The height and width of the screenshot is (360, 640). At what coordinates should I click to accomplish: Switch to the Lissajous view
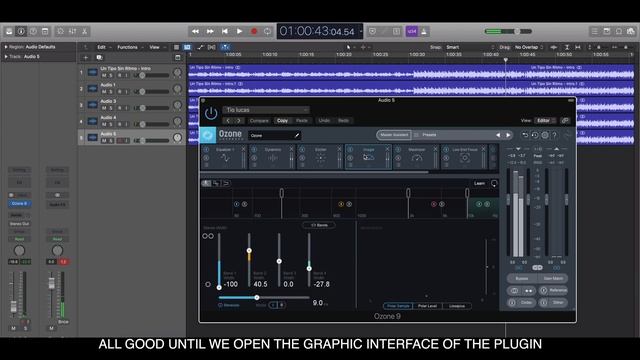click(x=457, y=306)
